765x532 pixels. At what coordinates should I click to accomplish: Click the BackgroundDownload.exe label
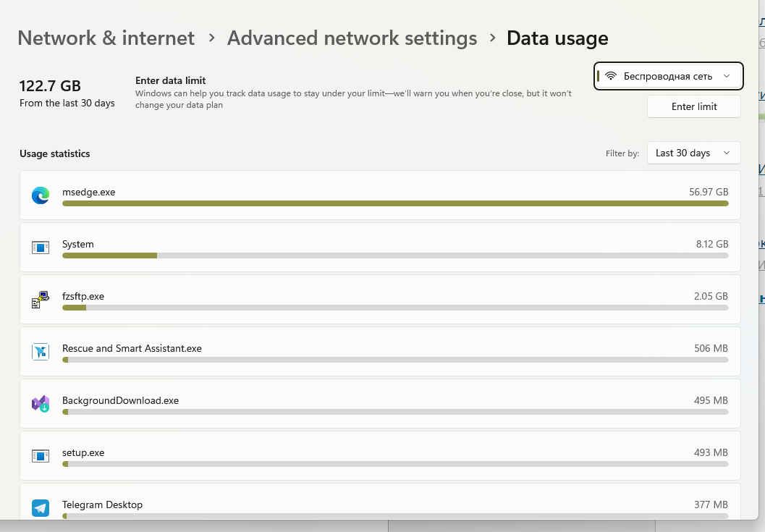[121, 401]
